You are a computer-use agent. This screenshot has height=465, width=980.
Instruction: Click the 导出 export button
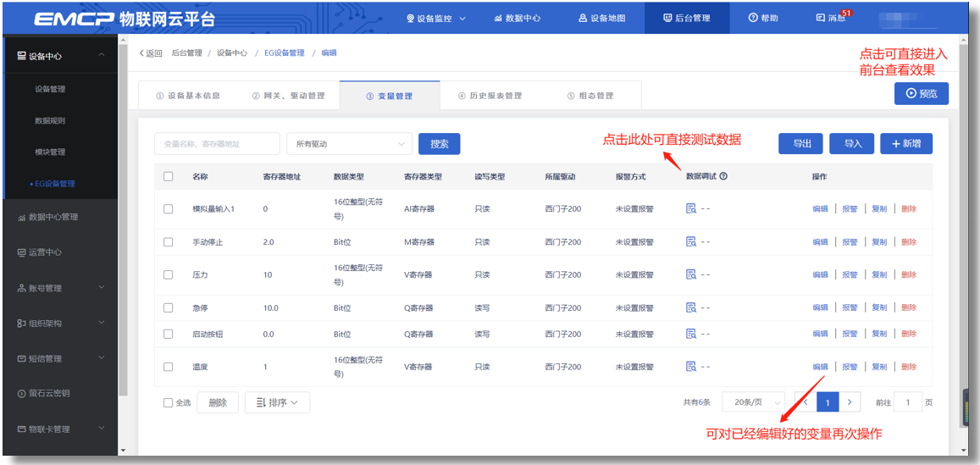(x=800, y=144)
